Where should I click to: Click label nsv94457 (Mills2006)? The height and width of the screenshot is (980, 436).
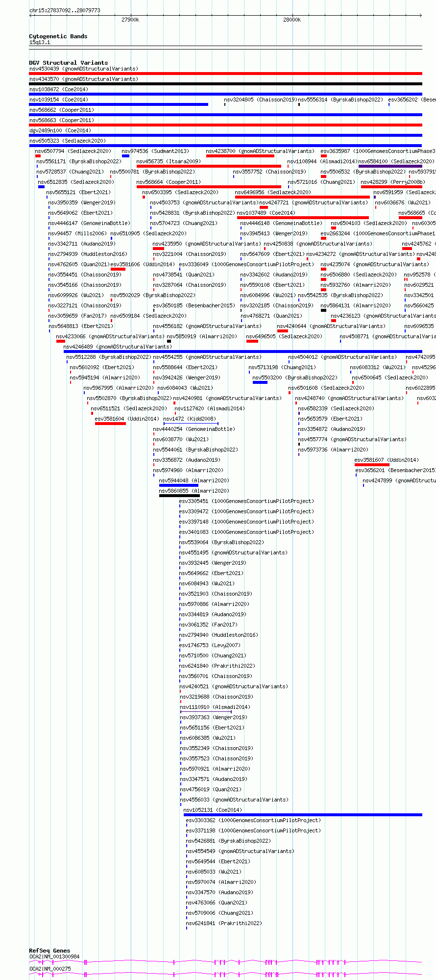(77, 234)
